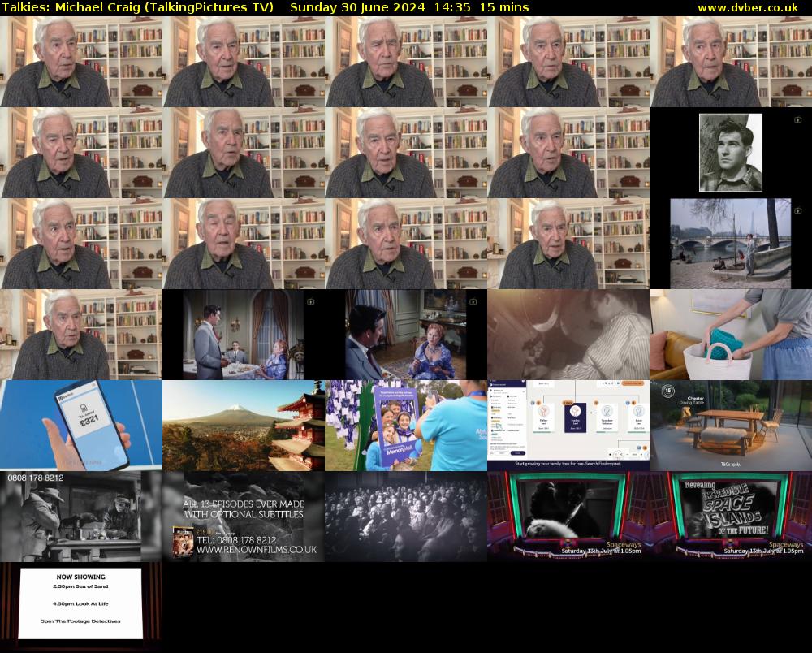Open the black-and-white cinema audience thumbnail
The width and height of the screenshot is (812, 653).
coord(406,517)
